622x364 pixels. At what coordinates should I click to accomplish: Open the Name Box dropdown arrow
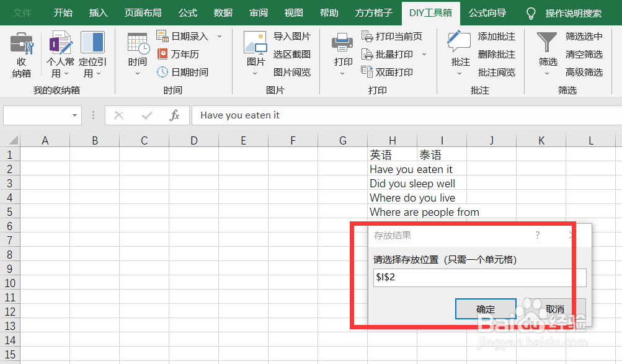click(74, 115)
